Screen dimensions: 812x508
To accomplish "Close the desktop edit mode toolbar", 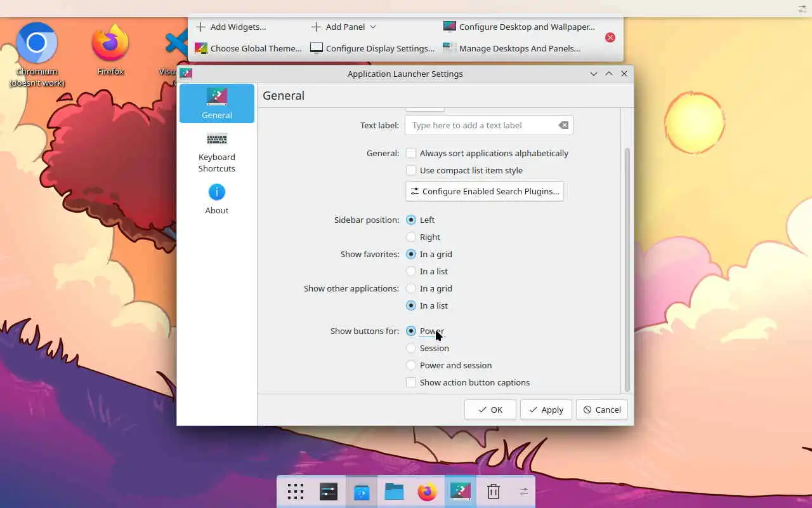I will pyautogui.click(x=610, y=37).
